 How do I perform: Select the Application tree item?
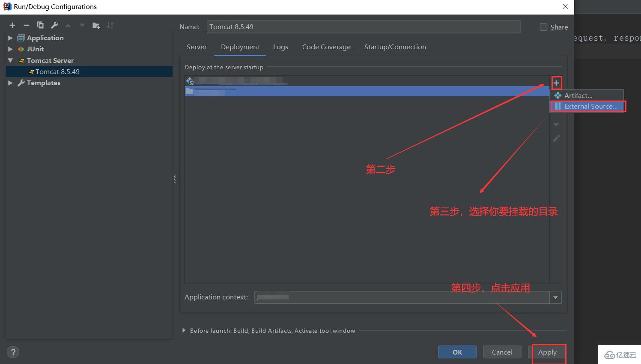(45, 38)
